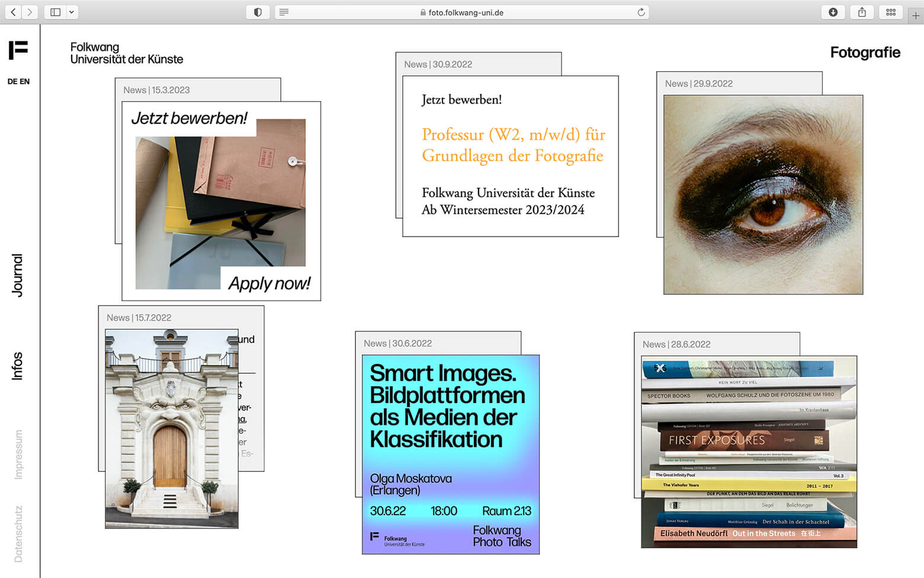924x578 pixels.
Task: Open the sidebar dropdown chevron
Action: [72, 12]
